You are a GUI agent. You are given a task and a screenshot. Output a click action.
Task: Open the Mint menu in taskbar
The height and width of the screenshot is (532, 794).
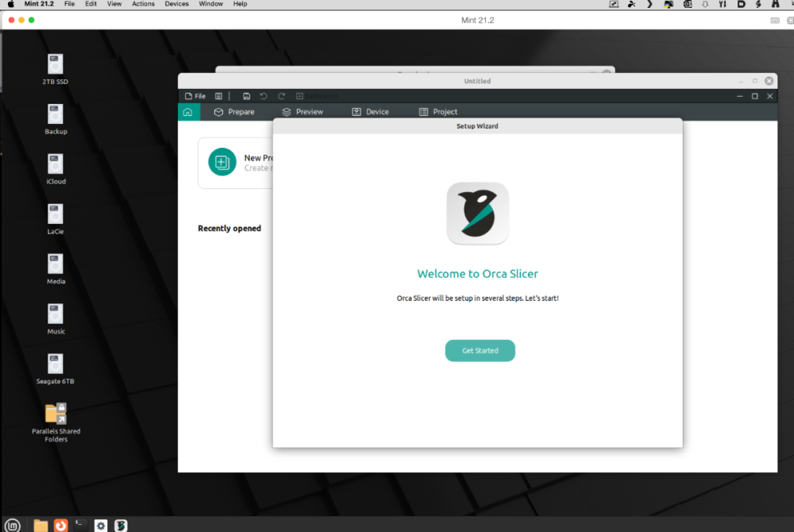pos(12,526)
